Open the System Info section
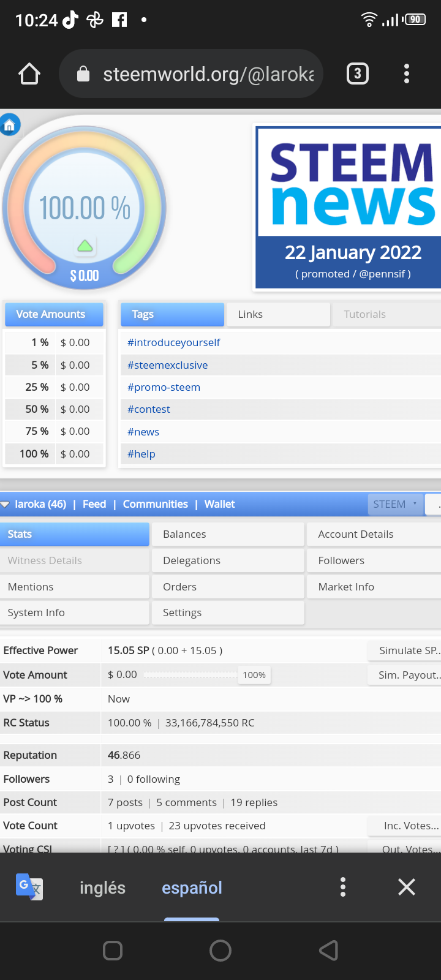Screen dimensions: 441x980 74,612
